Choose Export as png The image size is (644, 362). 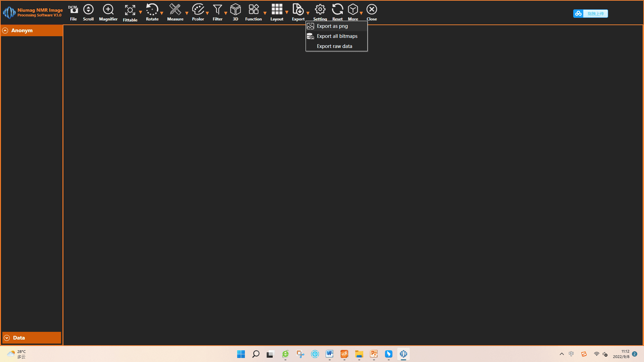pyautogui.click(x=332, y=26)
